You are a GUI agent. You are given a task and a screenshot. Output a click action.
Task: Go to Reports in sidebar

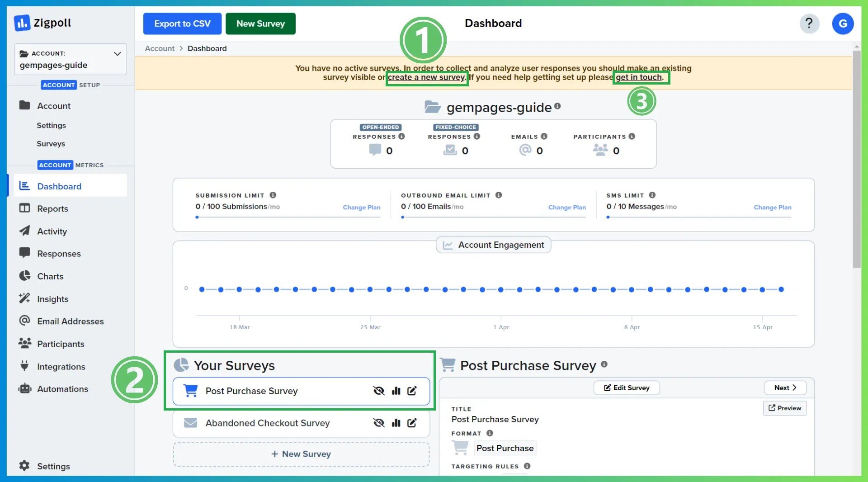(x=52, y=208)
